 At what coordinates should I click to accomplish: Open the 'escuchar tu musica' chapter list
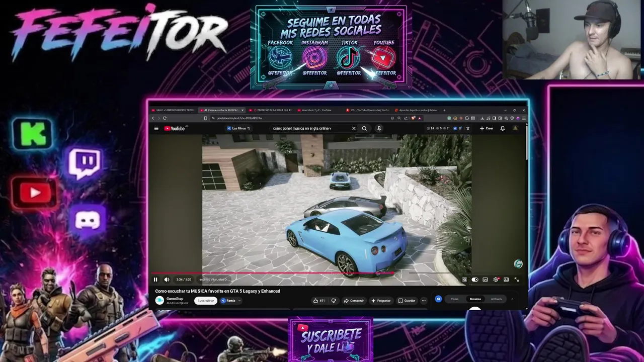coord(213,280)
